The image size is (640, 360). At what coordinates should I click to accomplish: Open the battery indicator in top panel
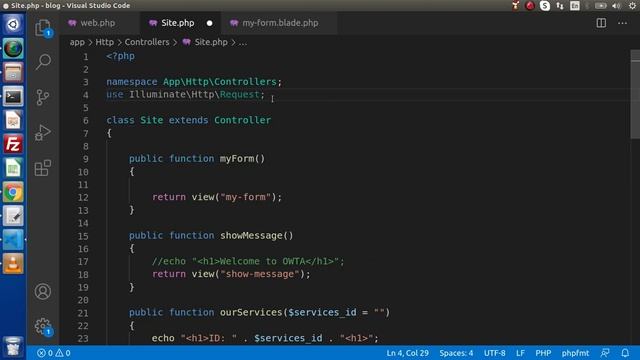[600, 6]
